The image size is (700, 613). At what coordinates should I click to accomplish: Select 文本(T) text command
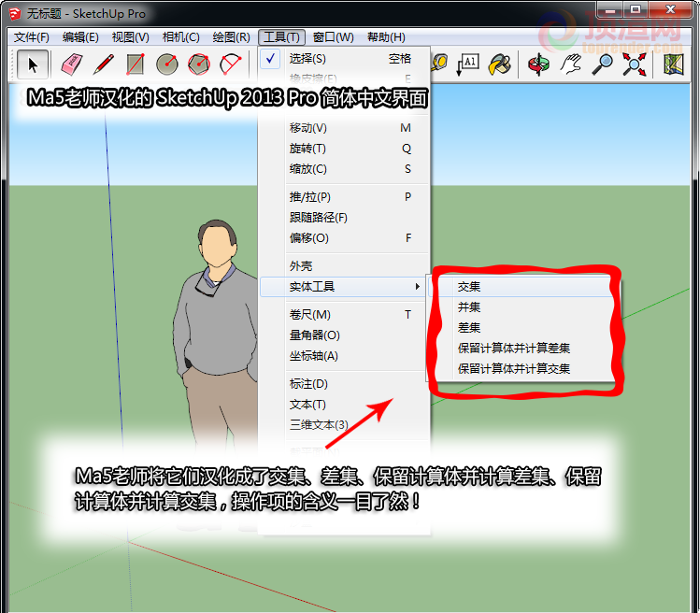click(344, 405)
